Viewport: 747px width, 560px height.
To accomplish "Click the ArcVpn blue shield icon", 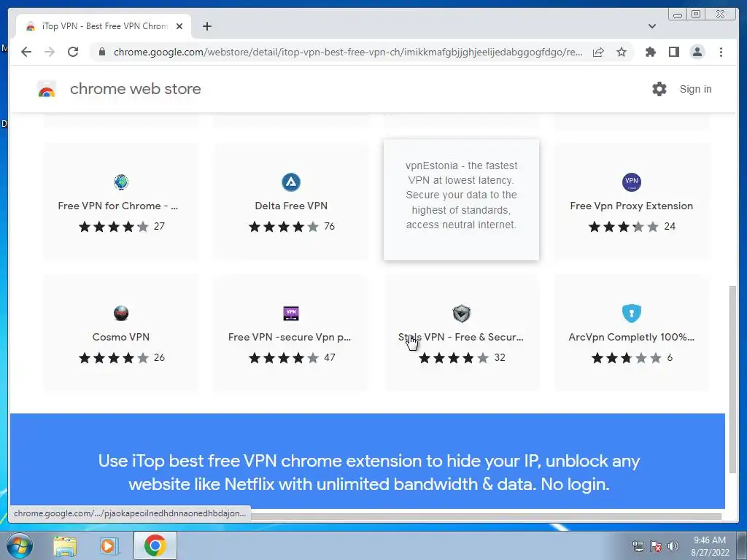I will 631,314.
